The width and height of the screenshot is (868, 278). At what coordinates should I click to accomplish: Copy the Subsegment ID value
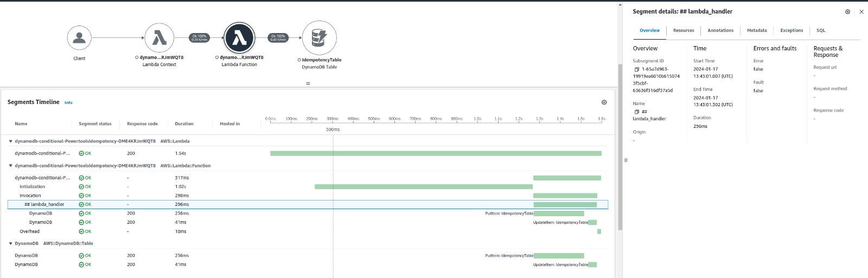point(636,69)
